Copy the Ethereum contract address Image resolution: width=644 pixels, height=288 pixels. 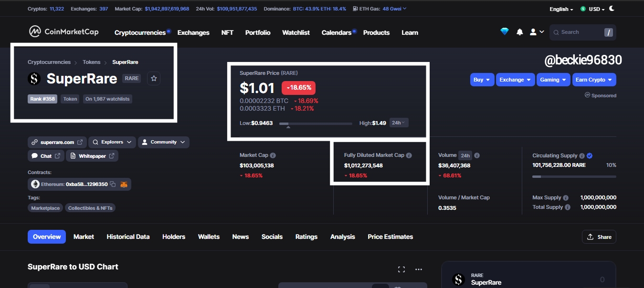tap(113, 184)
